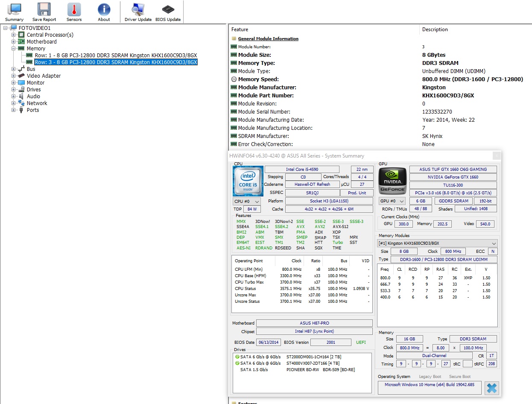Select the Video Adapter tree item
Screen dimensions: 532x404
[44, 76]
